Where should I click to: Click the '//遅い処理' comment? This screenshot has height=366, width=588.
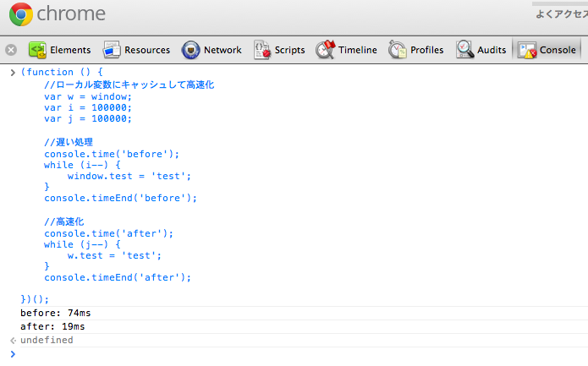click(x=69, y=142)
